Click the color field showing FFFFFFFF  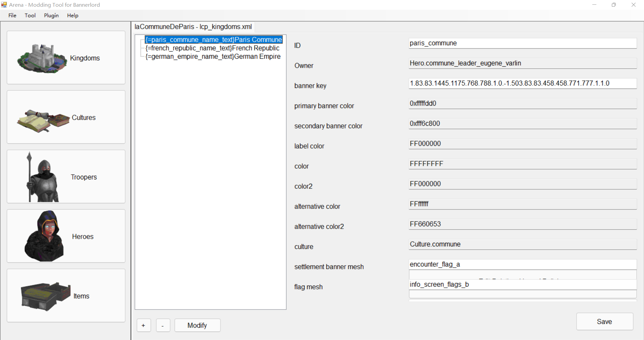[523, 164]
